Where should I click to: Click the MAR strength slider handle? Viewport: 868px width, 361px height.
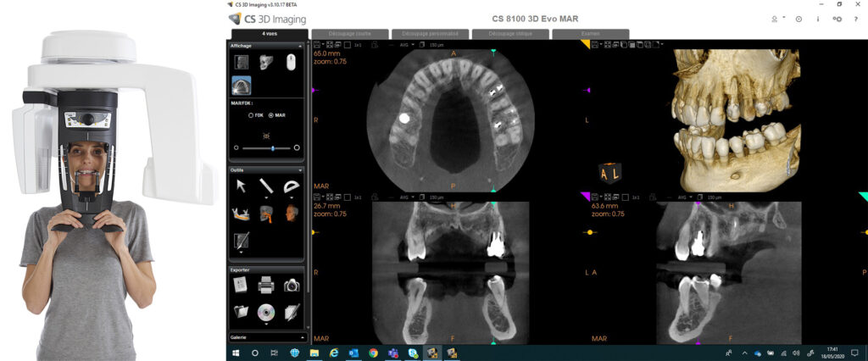coord(273,148)
